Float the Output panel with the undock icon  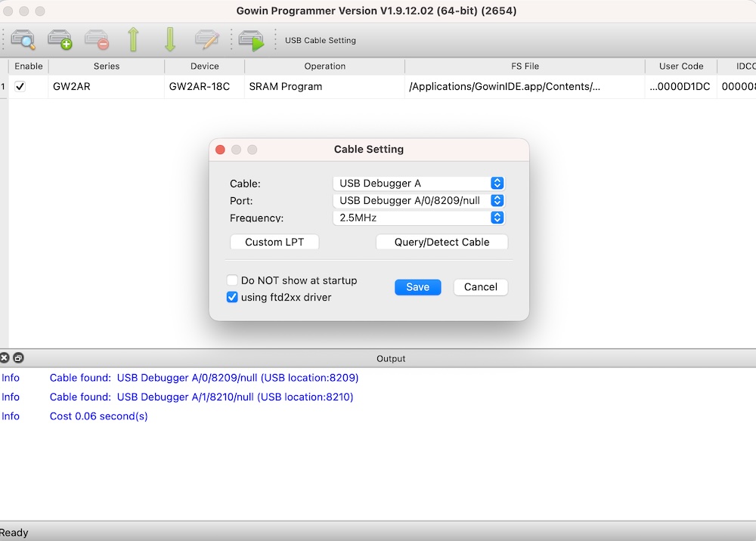coord(18,358)
